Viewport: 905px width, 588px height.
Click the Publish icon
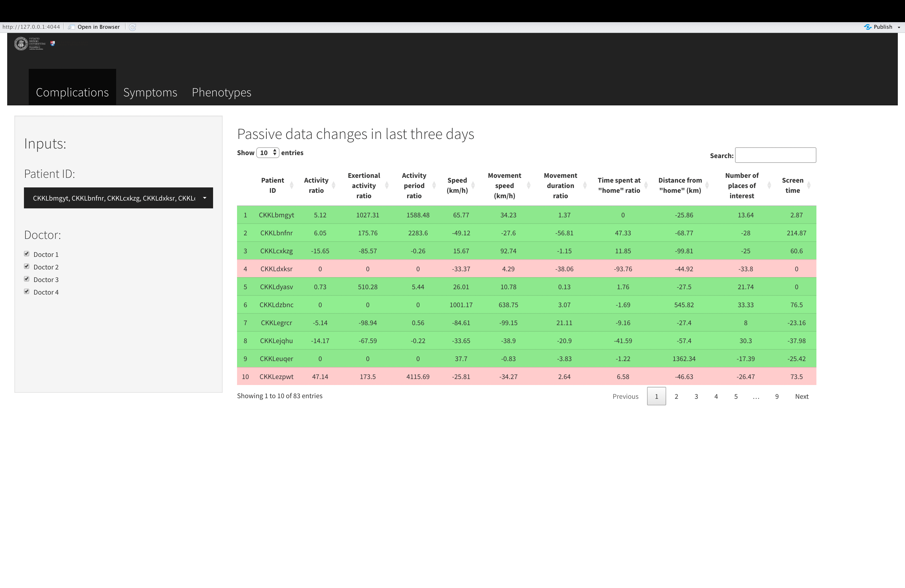click(867, 27)
